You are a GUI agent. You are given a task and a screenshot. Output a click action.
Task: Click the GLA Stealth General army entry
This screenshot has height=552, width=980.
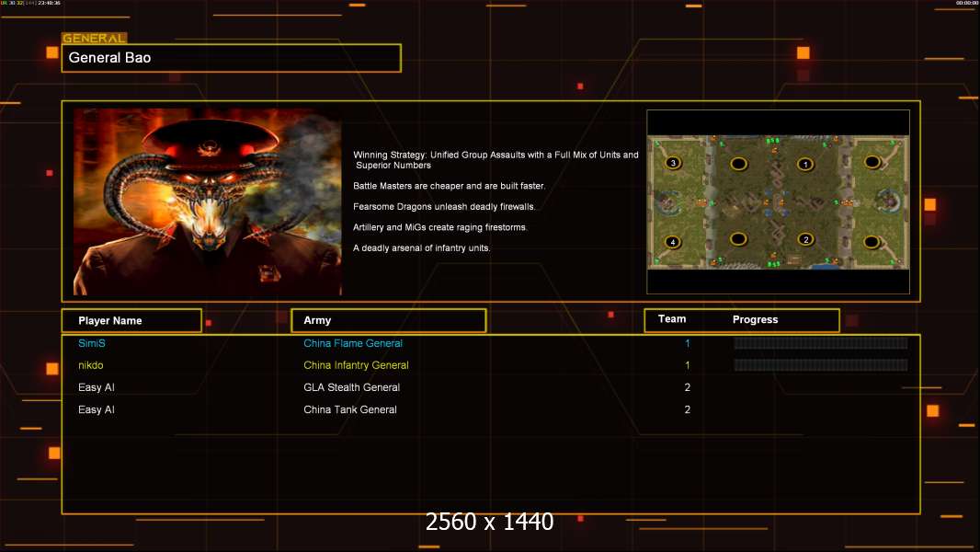(x=352, y=387)
